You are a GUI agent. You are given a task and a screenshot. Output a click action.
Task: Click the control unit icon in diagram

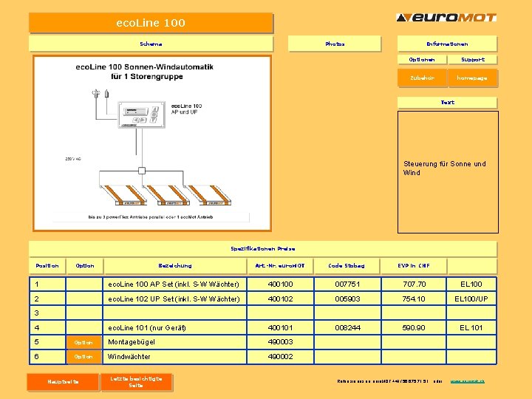click(141, 115)
